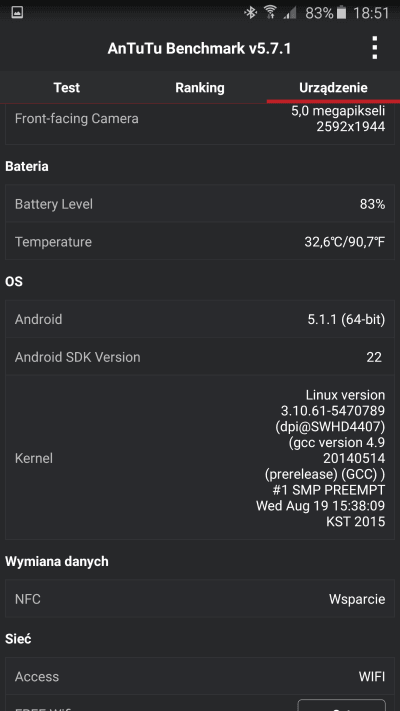Select the Front-facing Camera row
Viewport: 400px width, 711px height.
[x=200, y=124]
